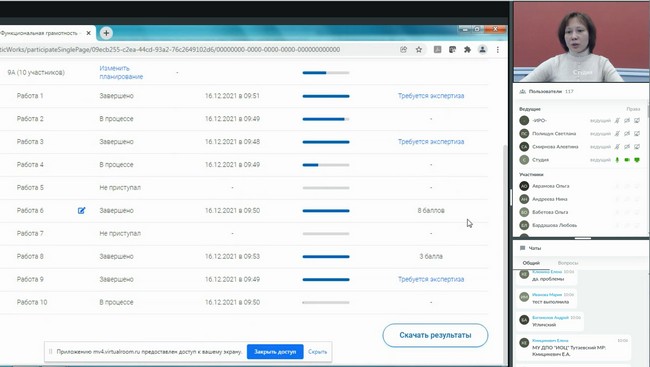Open Требуется экспертиза for Работа 1
The image size is (650, 367).
(431, 96)
